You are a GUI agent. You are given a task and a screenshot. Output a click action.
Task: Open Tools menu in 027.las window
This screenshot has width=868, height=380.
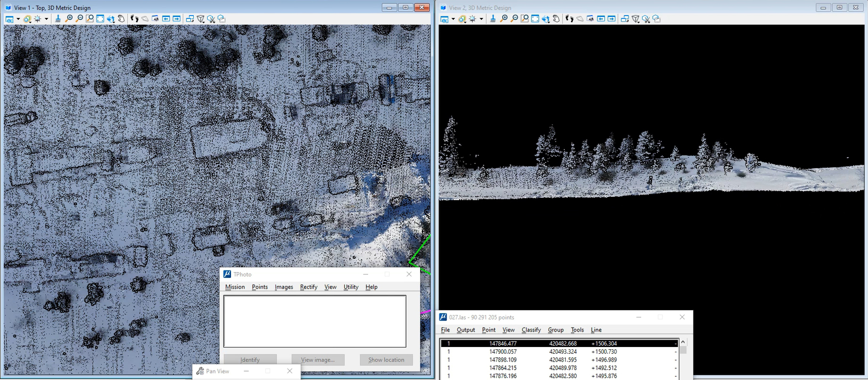[577, 330]
